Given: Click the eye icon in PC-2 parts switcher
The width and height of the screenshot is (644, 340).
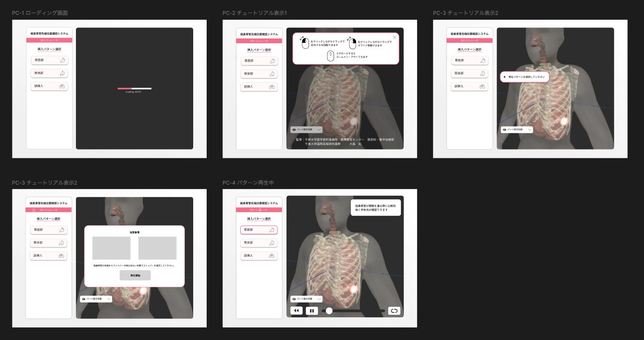Looking at the screenshot, I should [294, 130].
